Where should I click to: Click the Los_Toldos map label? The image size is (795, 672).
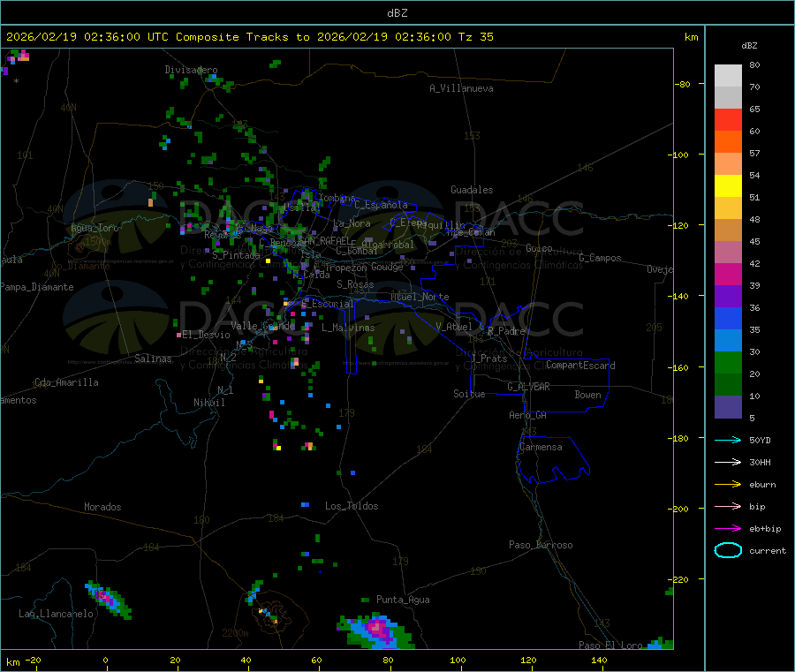pyautogui.click(x=352, y=506)
